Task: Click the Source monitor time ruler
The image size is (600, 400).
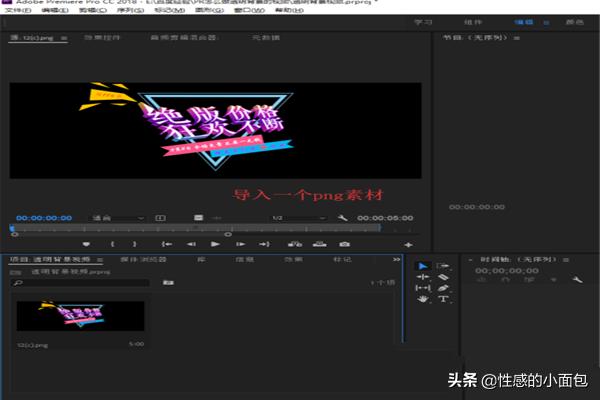Action: pyautogui.click(x=195, y=228)
